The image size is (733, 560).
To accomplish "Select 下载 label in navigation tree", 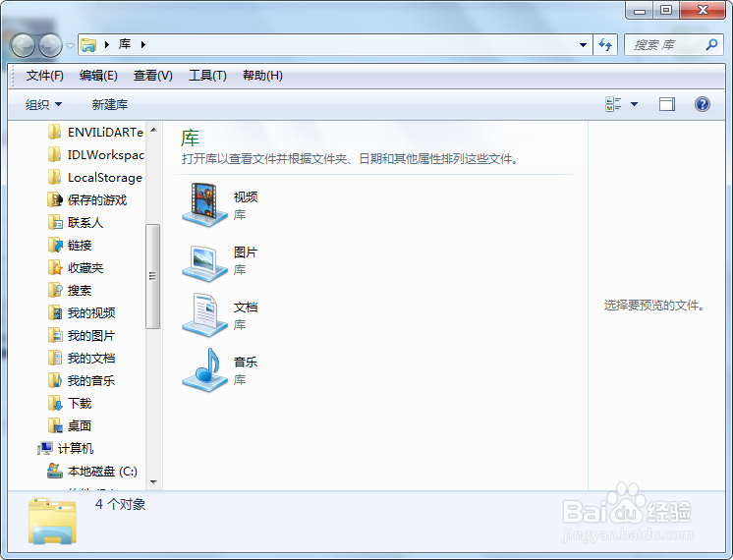I will pyautogui.click(x=80, y=404).
